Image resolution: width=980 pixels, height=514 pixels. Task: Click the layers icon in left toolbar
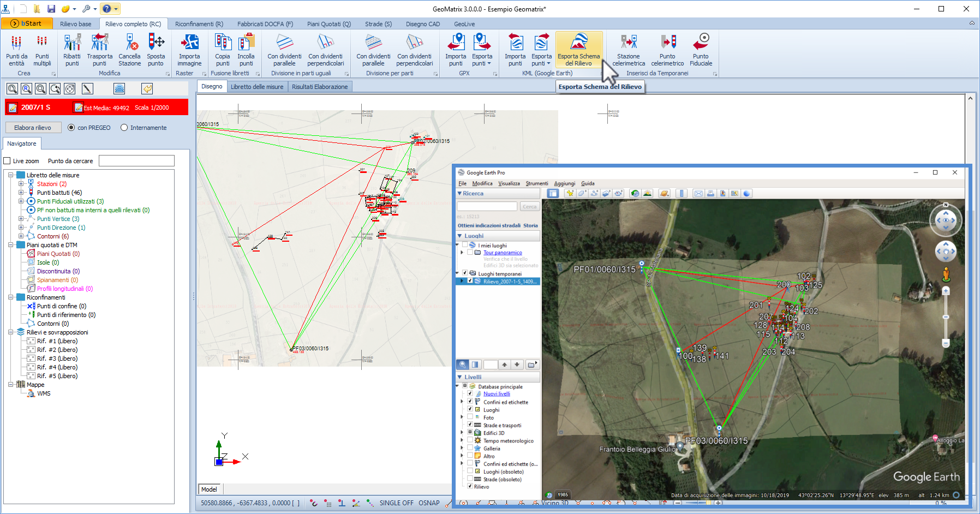pyautogui.click(x=119, y=88)
